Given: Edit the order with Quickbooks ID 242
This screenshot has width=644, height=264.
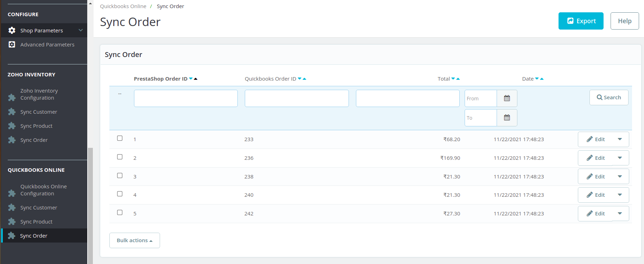Looking at the screenshot, I should tap(595, 214).
